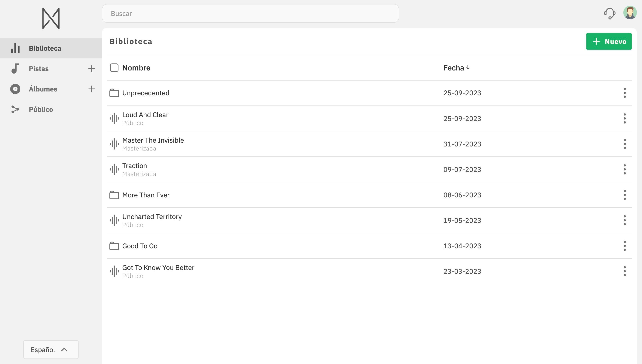Click the waveform icon for Uncharted Territory
The width and height of the screenshot is (642, 364).
coord(114,220)
